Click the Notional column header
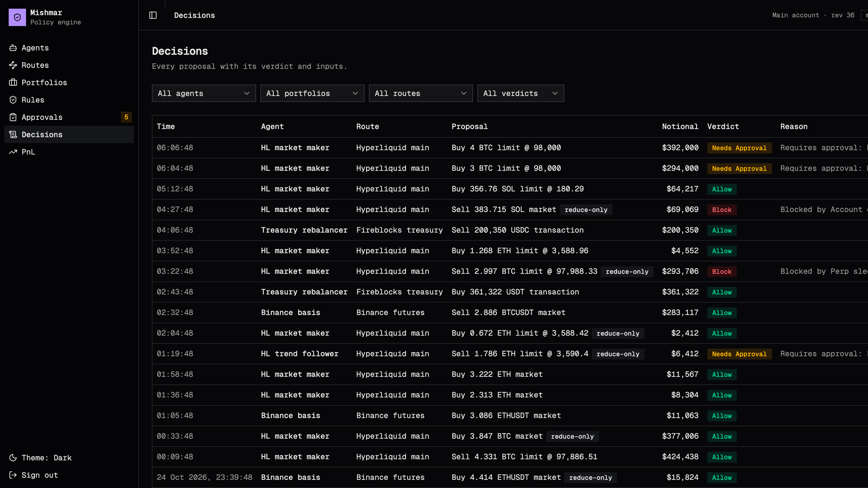This screenshot has height=488, width=868. 680,127
